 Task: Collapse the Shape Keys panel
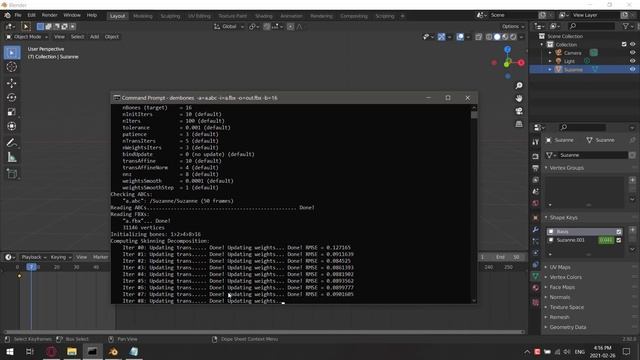pyautogui.click(x=563, y=218)
